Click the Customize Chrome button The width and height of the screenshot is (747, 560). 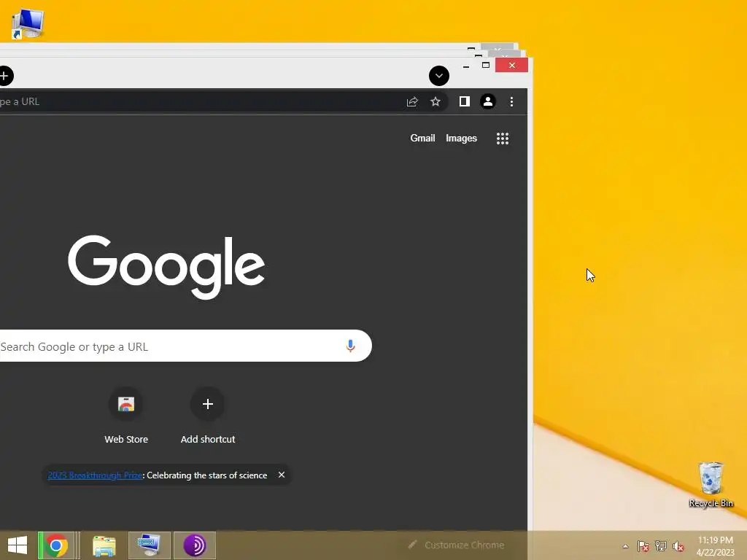(x=457, y=545)
